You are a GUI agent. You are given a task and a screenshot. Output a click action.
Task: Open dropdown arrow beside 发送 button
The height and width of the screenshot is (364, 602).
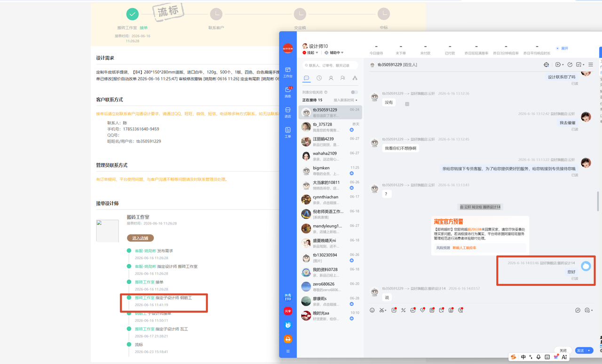tap(589, 351)
